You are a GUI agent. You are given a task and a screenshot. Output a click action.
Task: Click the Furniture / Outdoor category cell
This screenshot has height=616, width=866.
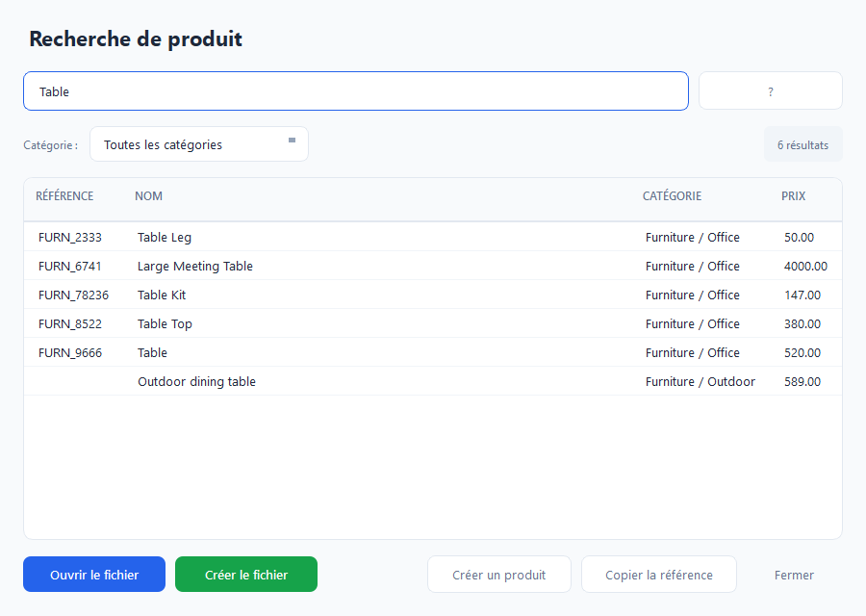pyautogui.click(x=700, y=381)
